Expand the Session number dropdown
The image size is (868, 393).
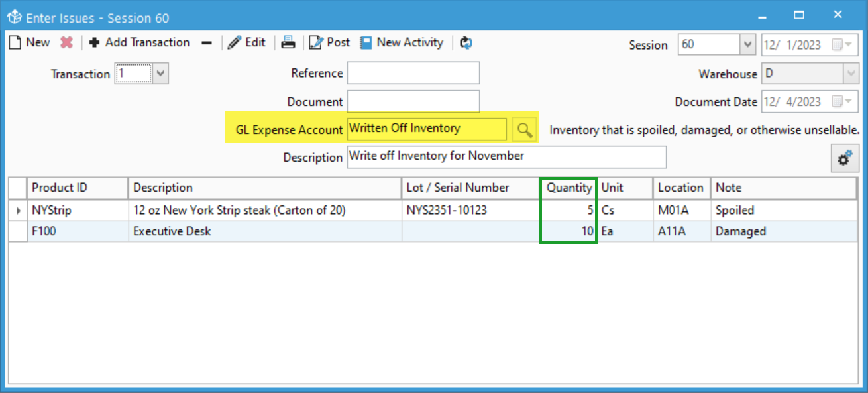point(747,45)
